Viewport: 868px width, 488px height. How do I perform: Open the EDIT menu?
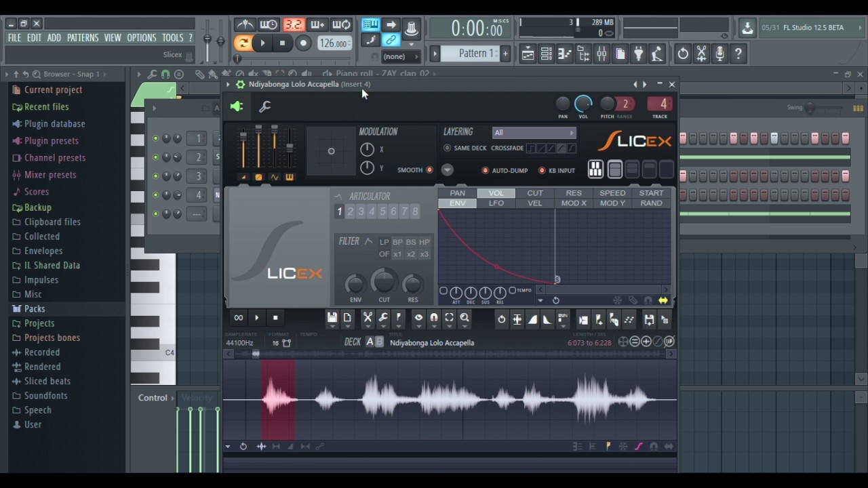point(34,37)
